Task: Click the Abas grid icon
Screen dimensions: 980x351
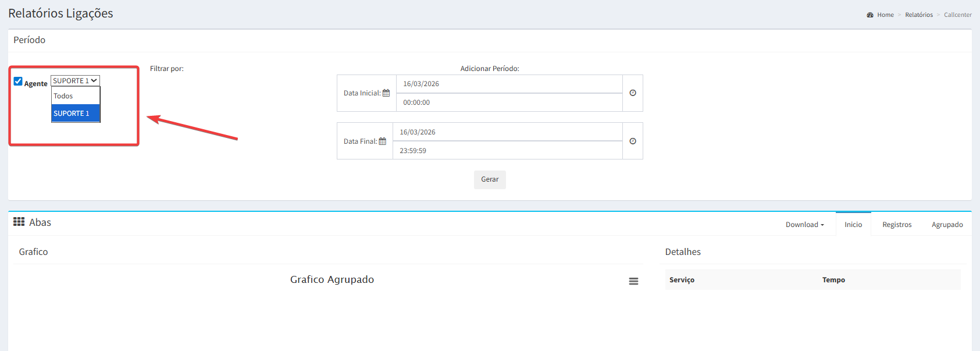Action: pos(19,222)
